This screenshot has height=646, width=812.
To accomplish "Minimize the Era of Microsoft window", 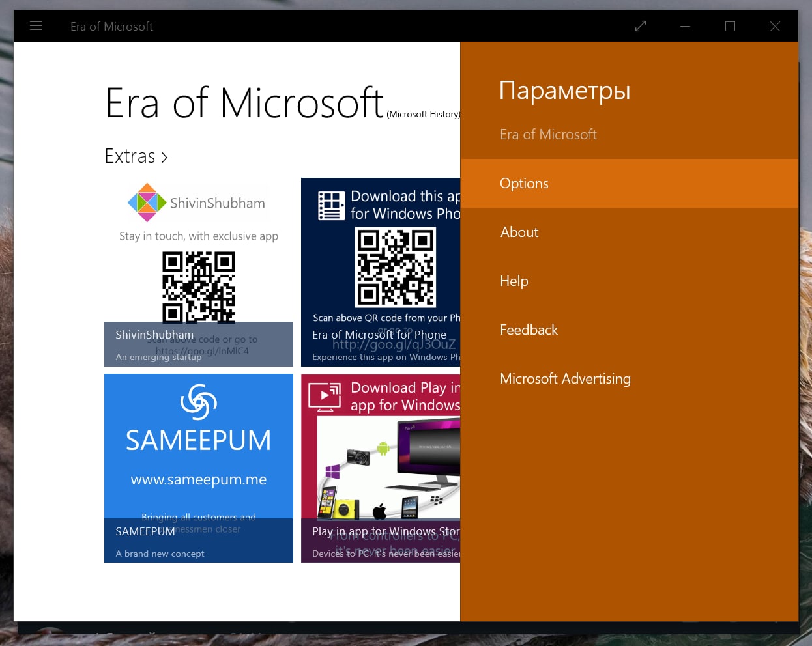I will click(x=685, y=26).
